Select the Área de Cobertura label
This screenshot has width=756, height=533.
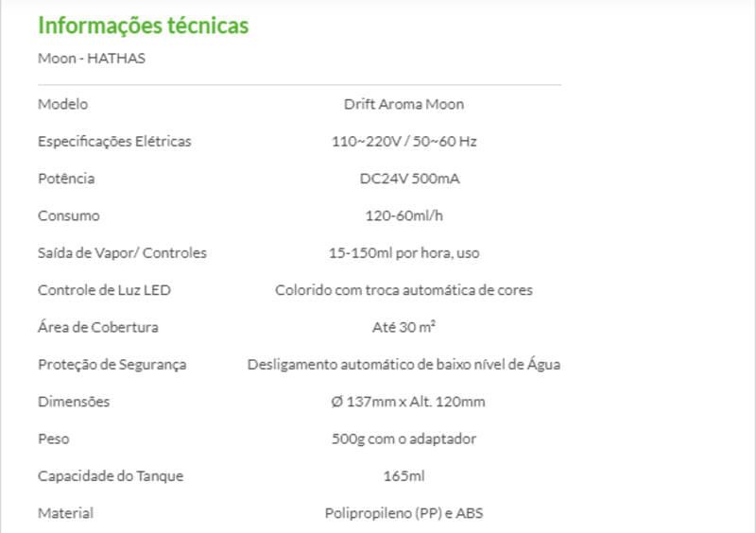[x=98, y=327]
